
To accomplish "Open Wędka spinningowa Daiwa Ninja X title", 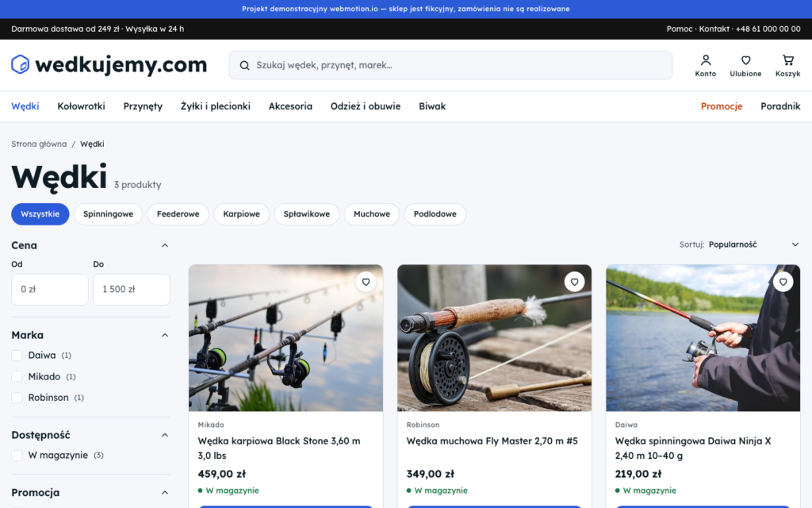I will click(693, 448).
